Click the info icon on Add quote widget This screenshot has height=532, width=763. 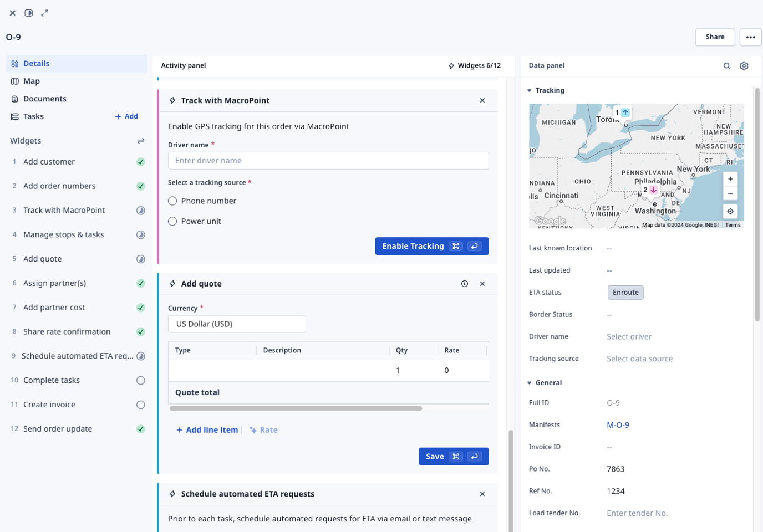pyautogui.click(x=465, y=283)
